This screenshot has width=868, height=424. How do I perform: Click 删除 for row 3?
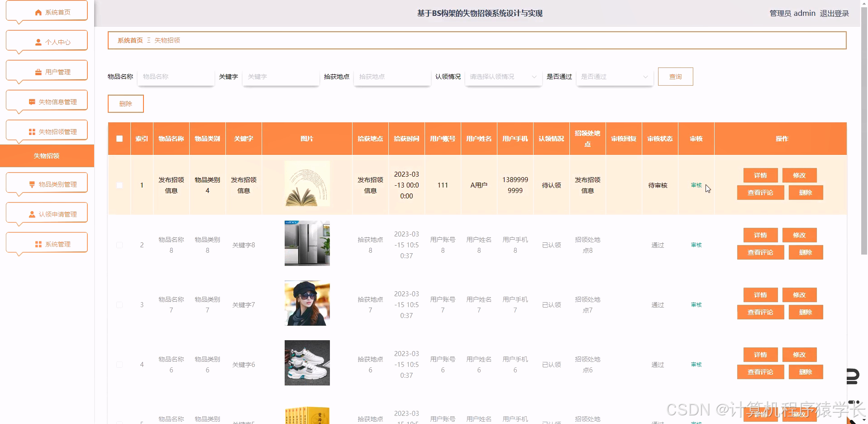806,312
